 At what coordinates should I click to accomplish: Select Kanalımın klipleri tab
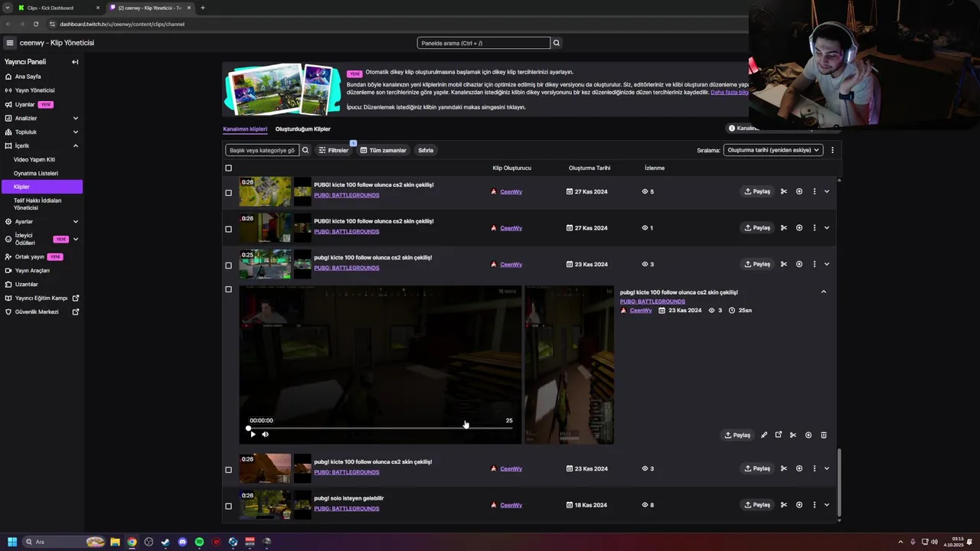(245, 129)
